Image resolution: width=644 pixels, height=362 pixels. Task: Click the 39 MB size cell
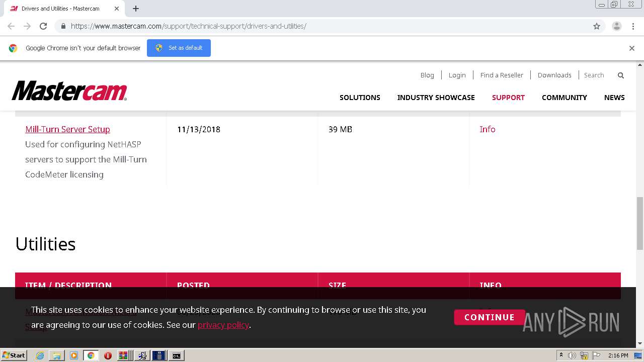(x=340, y=129)
